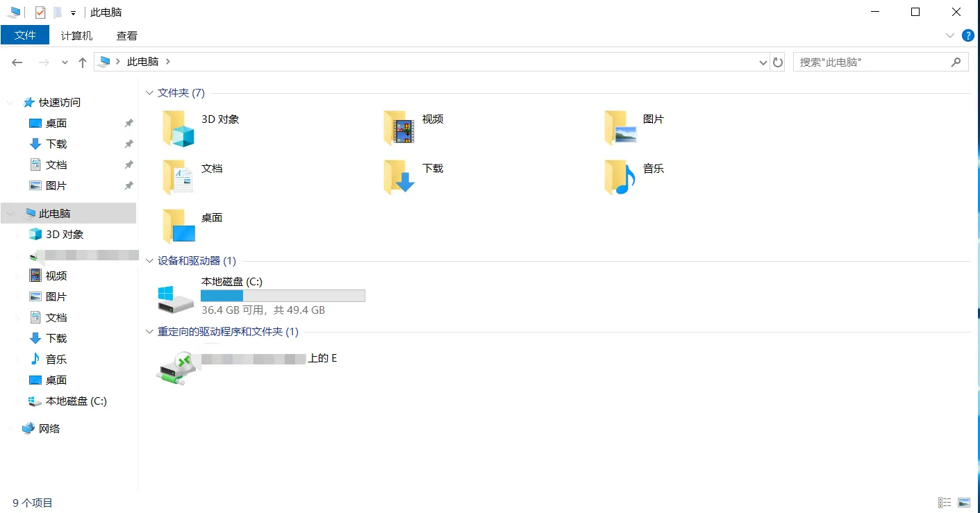Click the Help question mark button

pyautogui.click(x=968, y=35)
